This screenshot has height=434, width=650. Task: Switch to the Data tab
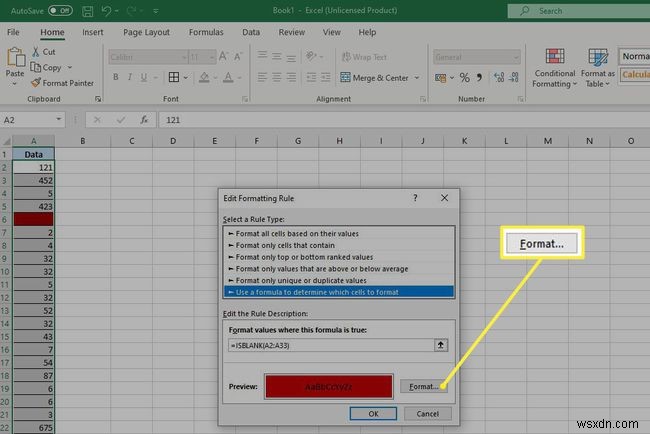pyautogui.click(x=251, y=32)
